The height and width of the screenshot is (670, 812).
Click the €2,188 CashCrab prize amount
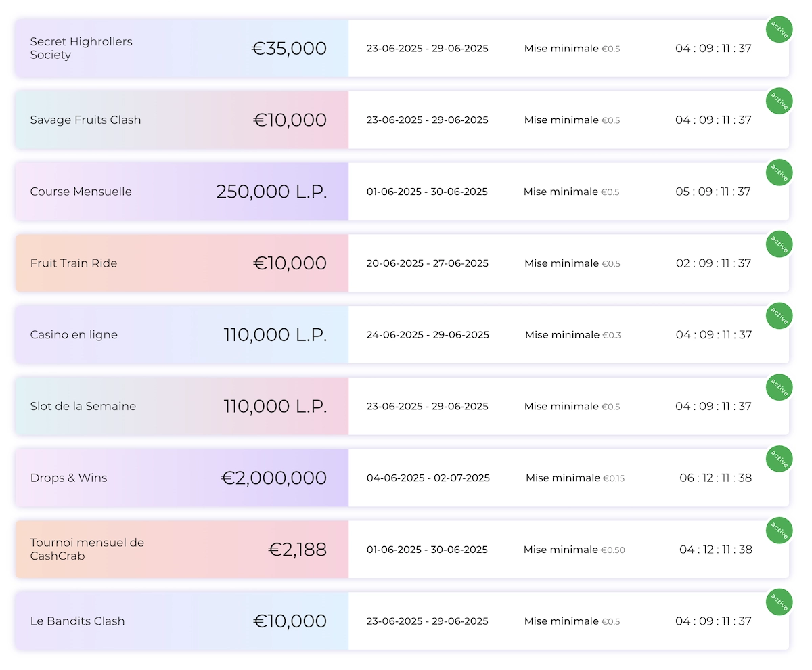[298, 550]
